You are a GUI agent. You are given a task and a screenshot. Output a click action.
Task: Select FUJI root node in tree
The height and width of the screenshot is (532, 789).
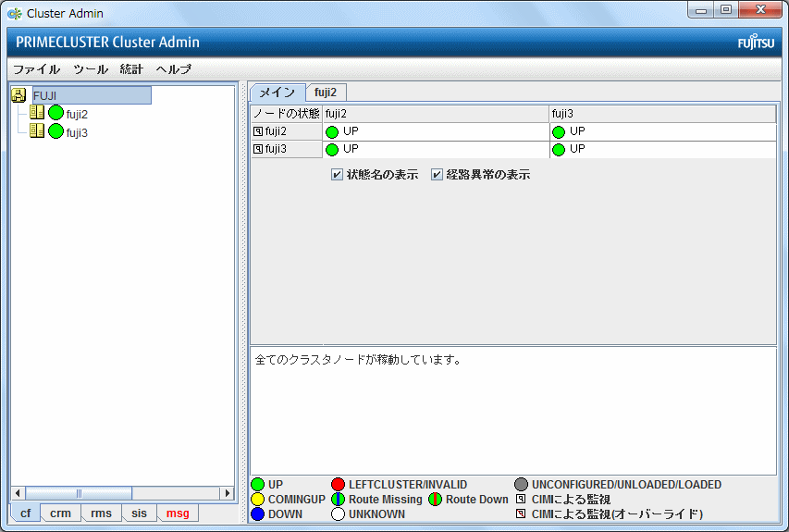click(92, 95)
